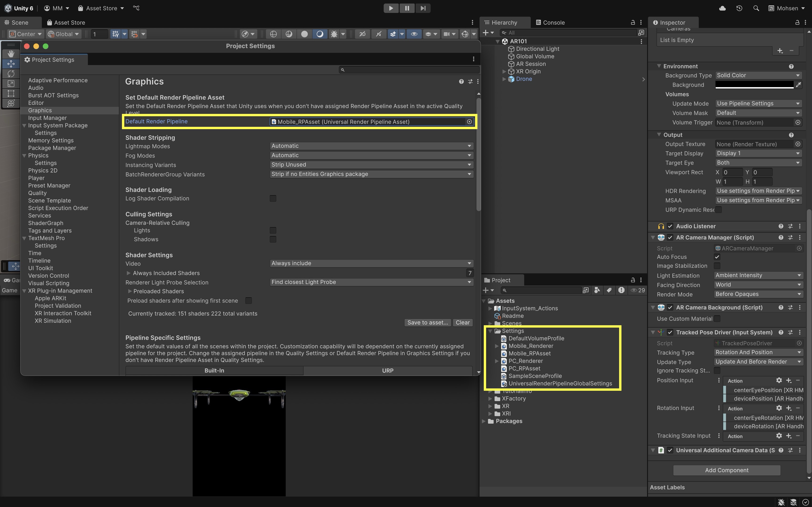Image resolution: width=812 pixels, height=507 pixels.
Task: Enable Log Shader Compilation checkbox
Action: pos(273,198)
